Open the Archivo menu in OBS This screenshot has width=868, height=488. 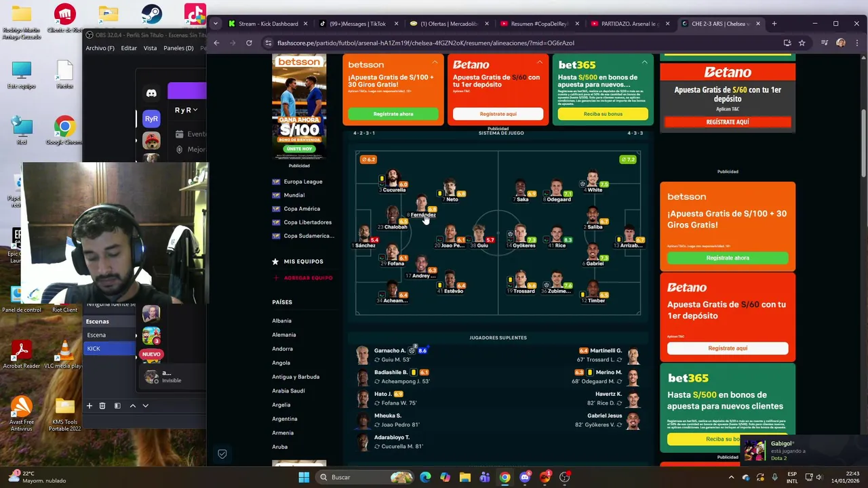[100, 48]
